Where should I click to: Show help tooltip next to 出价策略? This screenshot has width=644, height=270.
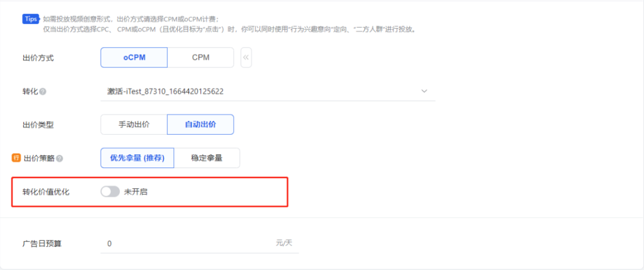click(x=60, y=159)
